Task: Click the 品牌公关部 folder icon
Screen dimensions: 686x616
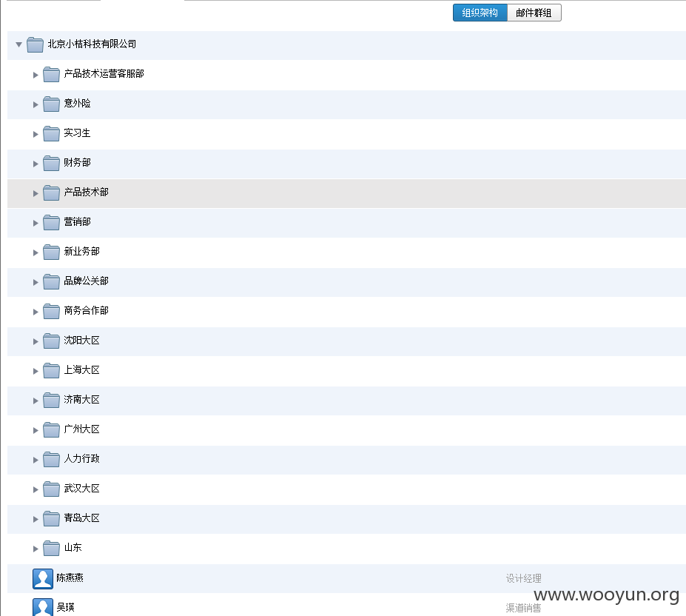Action: click(x=51, y=281)
